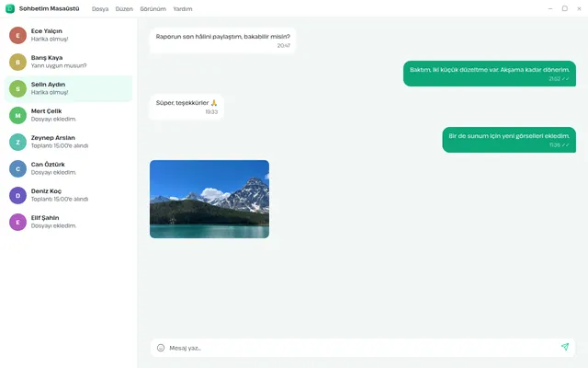Click the 20:47 message timestamp
The width and height of the screenshot is (588, 368).
click(284, 46)
